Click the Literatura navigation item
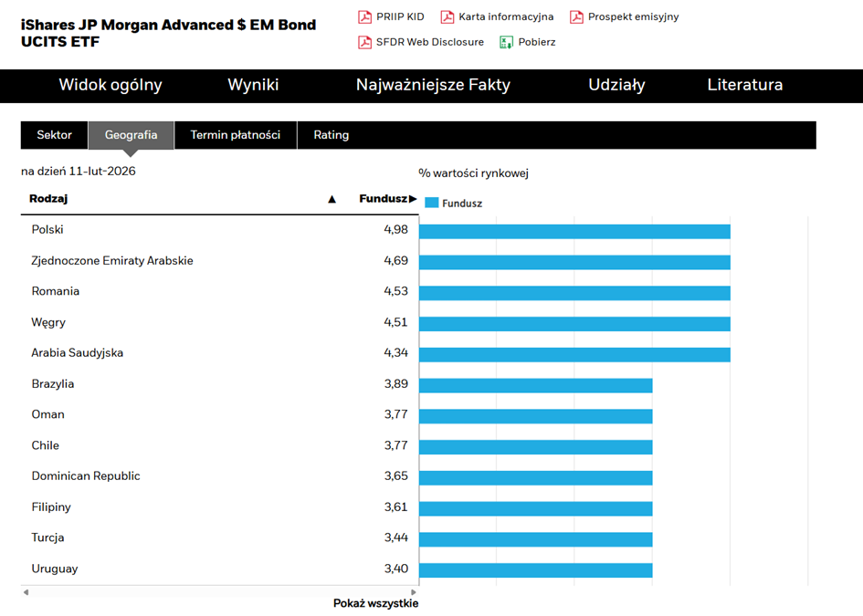Screen dimensions: 863x616 744,86
